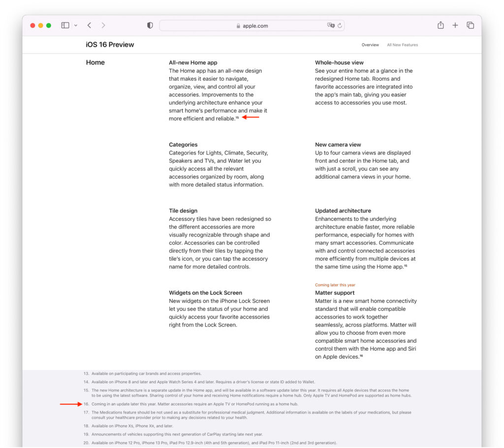
Task: Click the green zoom traffic light
Action: click(49, 24)
